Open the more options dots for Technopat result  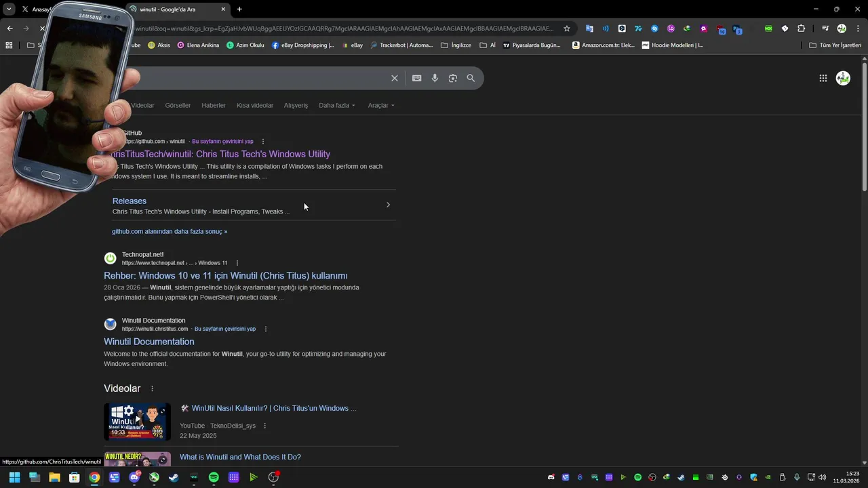coord(237,263)
